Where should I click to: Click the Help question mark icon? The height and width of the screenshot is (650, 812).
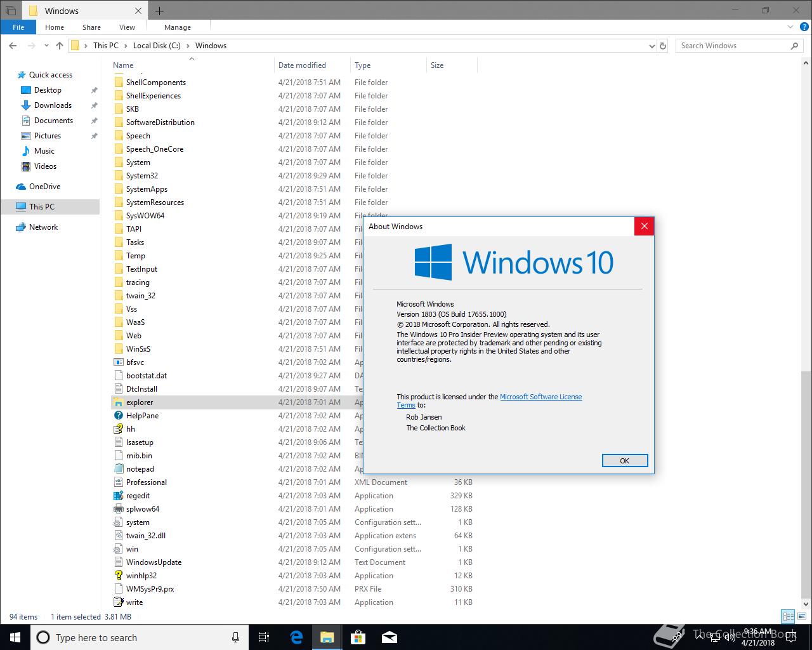(x=804, y=27)
